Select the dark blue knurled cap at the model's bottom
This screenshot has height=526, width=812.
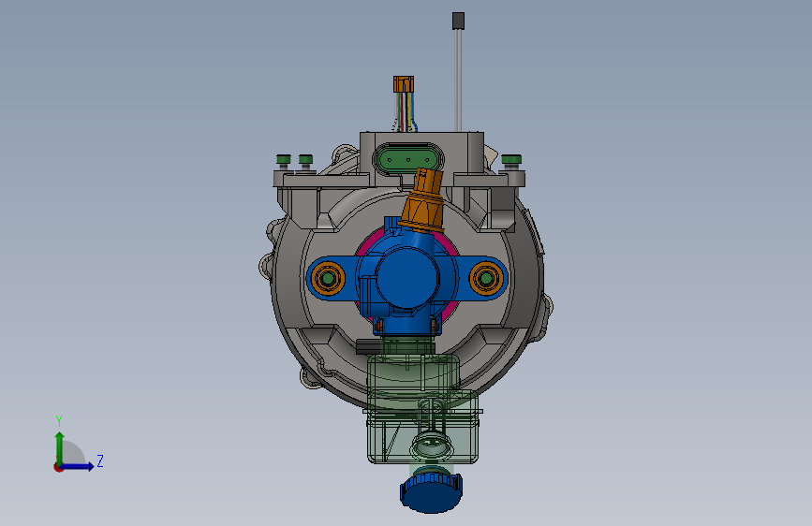coord(431,492)
